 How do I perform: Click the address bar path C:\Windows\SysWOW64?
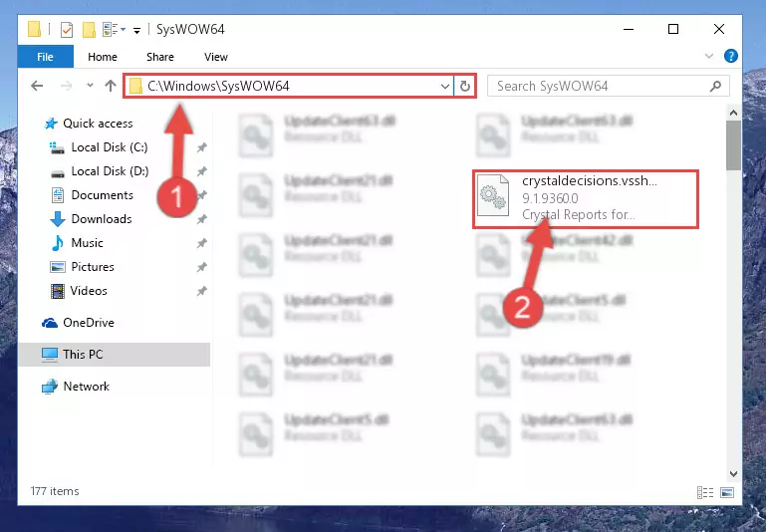pos(218,87)
